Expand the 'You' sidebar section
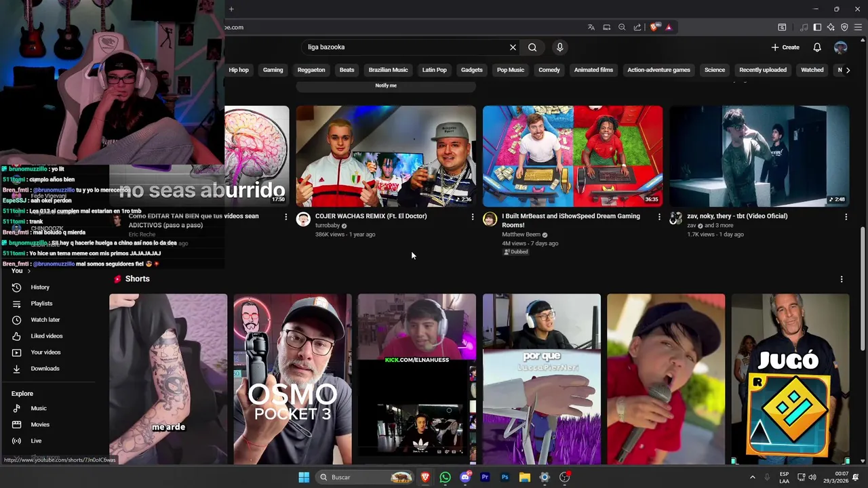The image size is (868, 488). 20,270
